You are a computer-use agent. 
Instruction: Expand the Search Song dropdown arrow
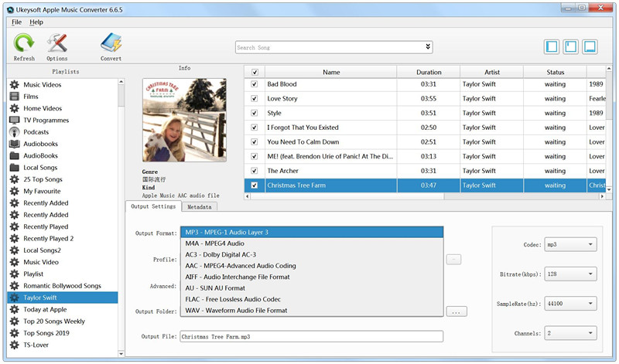coord(428,47)
